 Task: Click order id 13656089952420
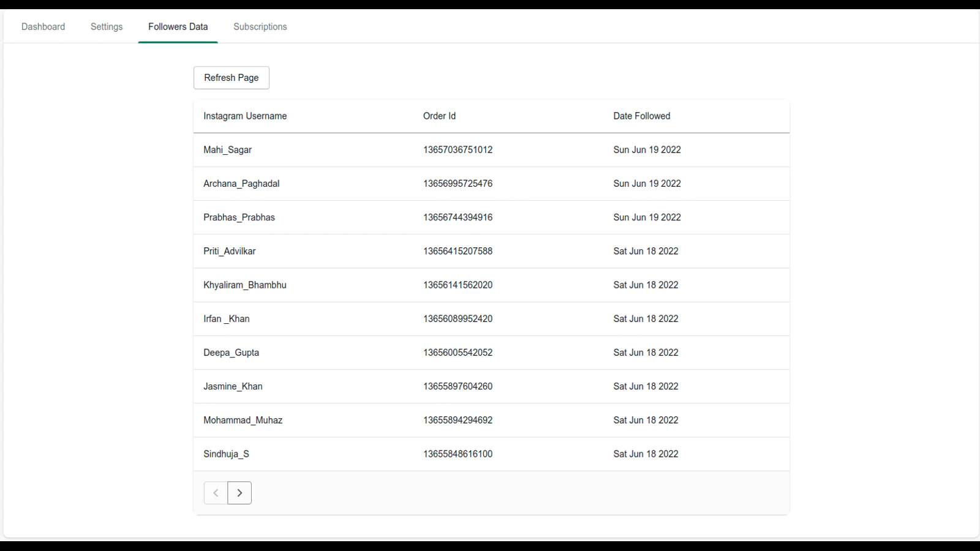click(458, 319)
